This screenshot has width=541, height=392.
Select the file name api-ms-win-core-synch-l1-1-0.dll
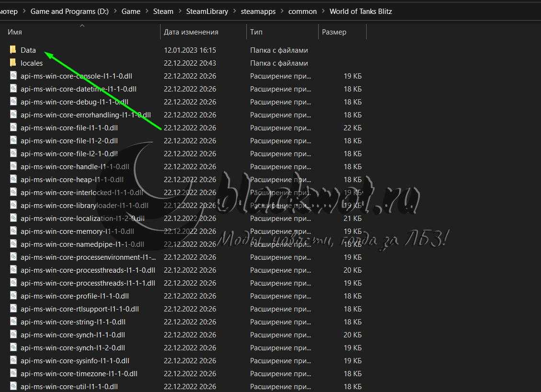click(73, 334)
